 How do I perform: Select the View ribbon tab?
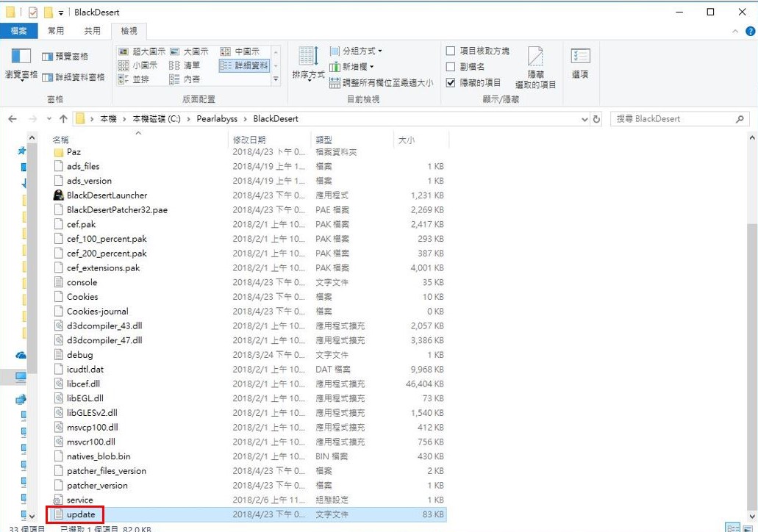(129, 31)
